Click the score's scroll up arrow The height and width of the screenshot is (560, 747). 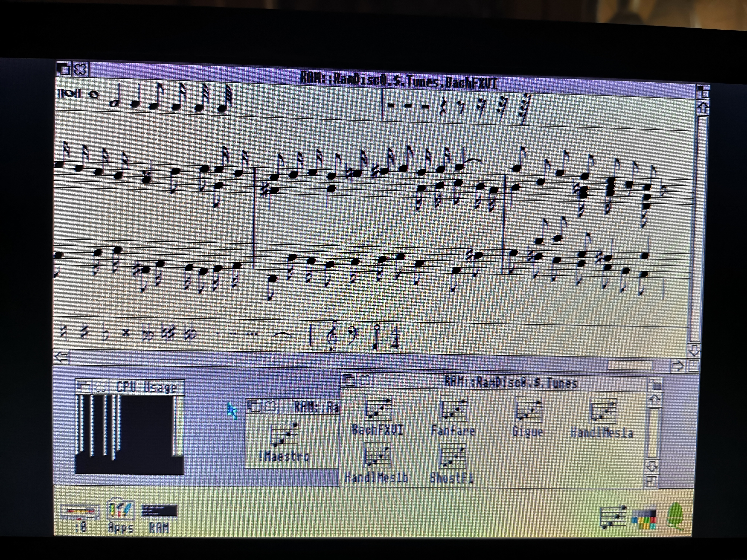[x=702, y=108]
